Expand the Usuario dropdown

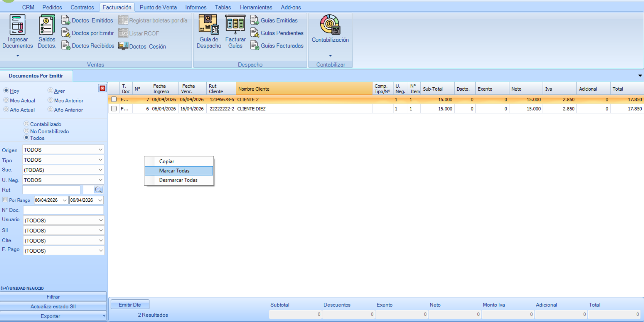(x=100, y=220)
